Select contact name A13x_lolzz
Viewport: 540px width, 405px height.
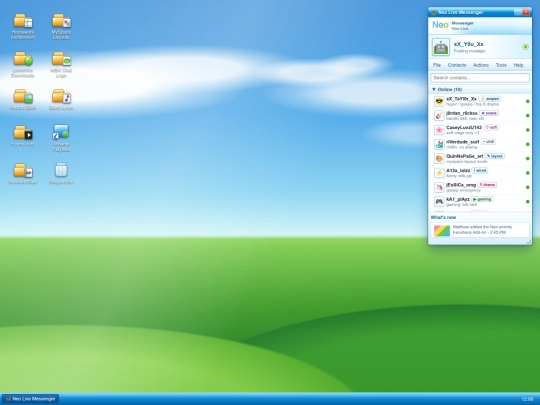(x=458, y=170)
